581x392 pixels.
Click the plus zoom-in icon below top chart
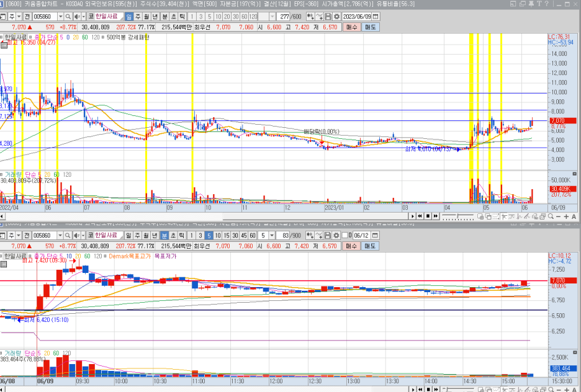tap(566, 216)
